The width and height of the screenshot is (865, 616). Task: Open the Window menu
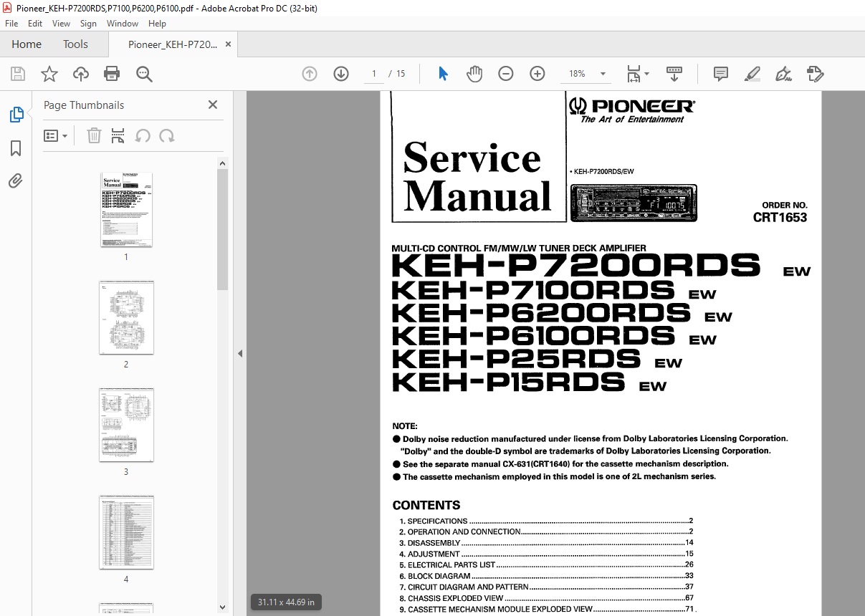pyautogui.click(x=123, y=24)
